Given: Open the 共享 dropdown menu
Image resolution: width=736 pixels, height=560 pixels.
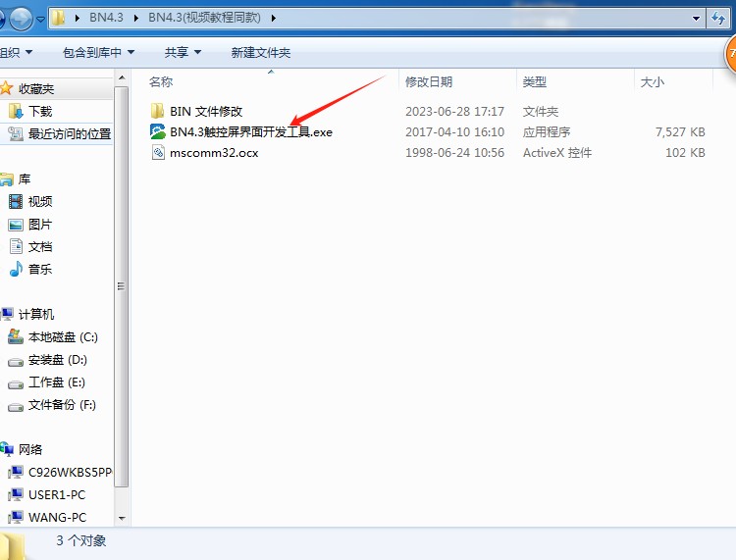Looking at the screenshot, I should (183, 53).
